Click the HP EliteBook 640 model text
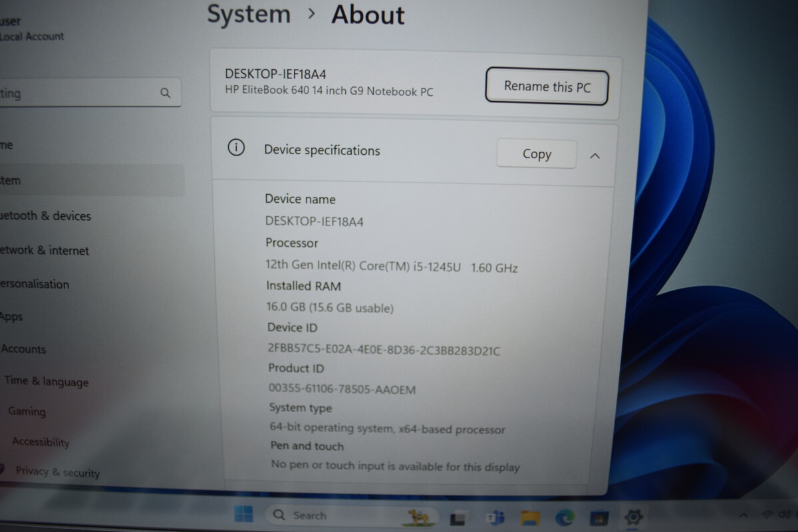Image resolution: width=798 pixels, height=532 pixels. click(x=329, y=91)
